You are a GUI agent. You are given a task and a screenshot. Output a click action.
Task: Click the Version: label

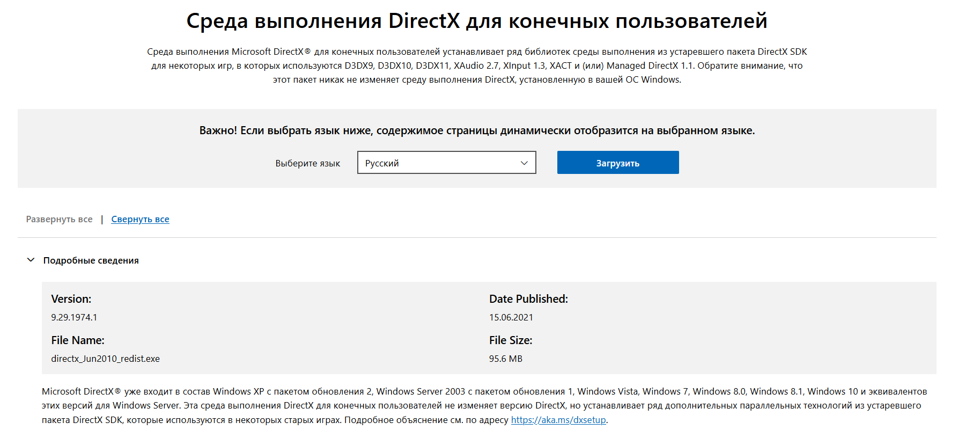pos(71,299)
